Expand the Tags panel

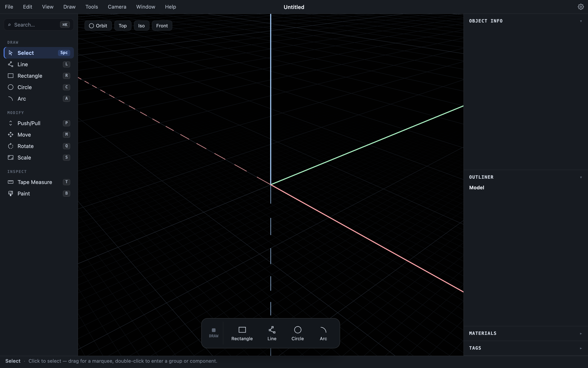click(x=581, y=348)
